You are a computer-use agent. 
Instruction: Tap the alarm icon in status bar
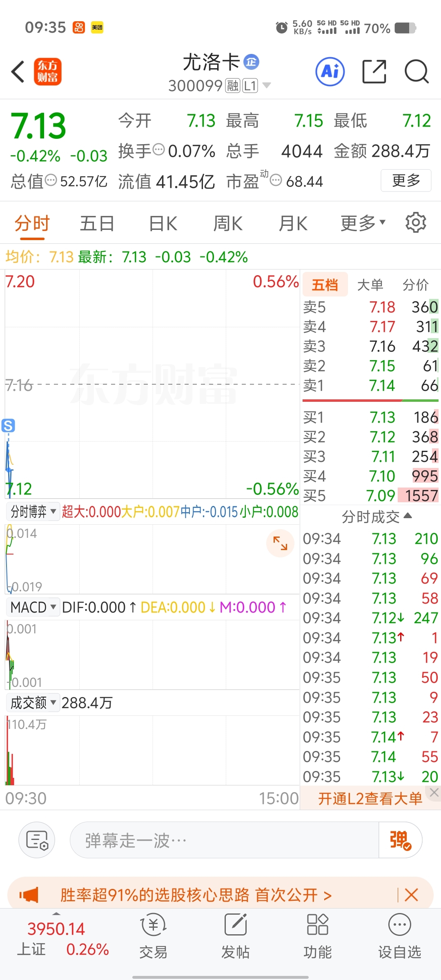coord(282,28)
